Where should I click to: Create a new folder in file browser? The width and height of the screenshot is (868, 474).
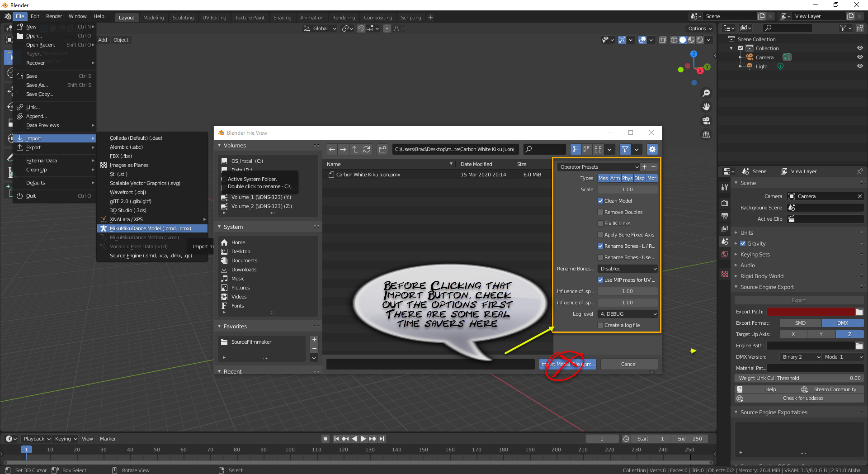click(x=382, y=149)
